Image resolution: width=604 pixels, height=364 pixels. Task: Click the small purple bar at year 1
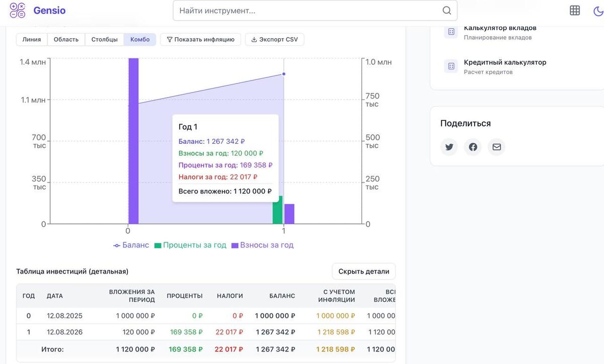tap(289, 214)
